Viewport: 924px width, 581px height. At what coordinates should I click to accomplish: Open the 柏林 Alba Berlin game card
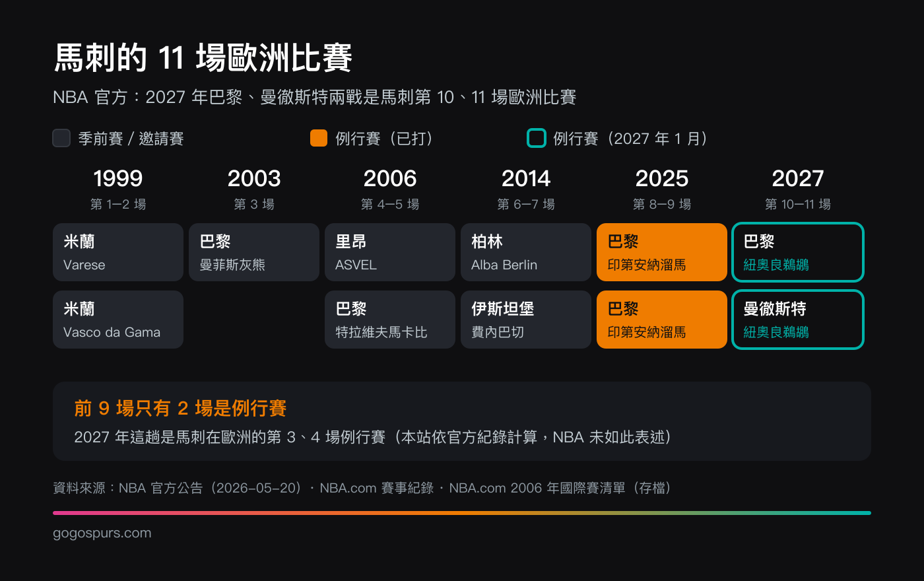[x=526, y=252]
